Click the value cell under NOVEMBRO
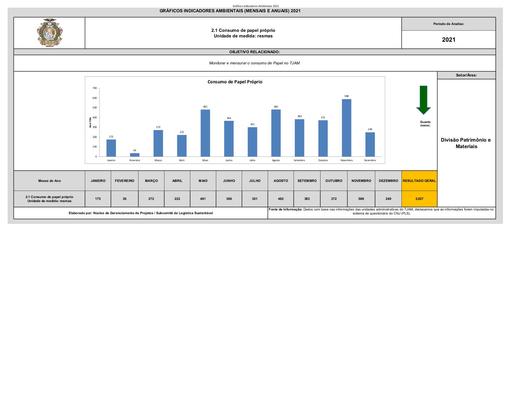512x395 pixels. [361, 199]
